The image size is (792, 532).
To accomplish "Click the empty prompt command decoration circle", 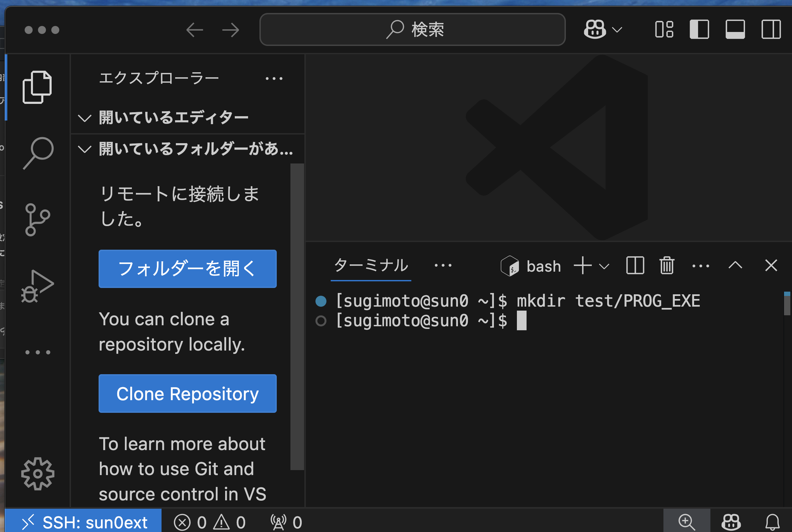I will (x=321, y=321).
